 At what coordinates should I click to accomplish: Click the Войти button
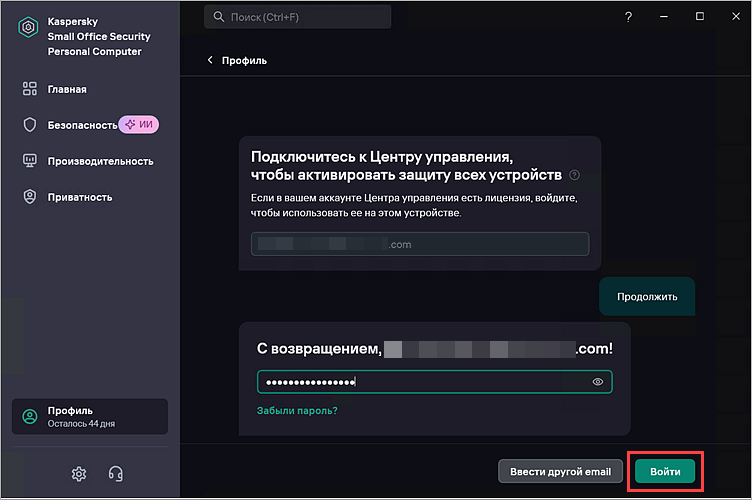pyautogui.click(x=665, y=471)
